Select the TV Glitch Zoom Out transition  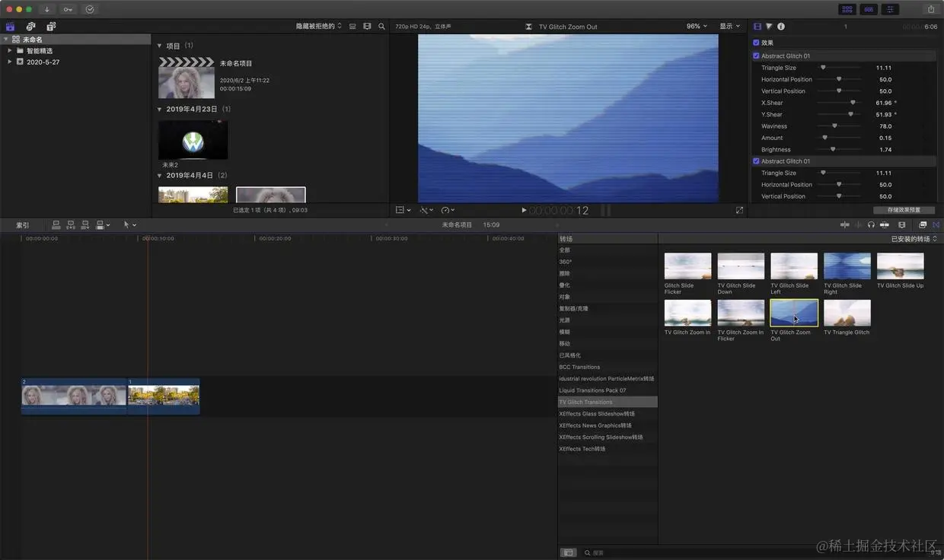click(794, 313)
